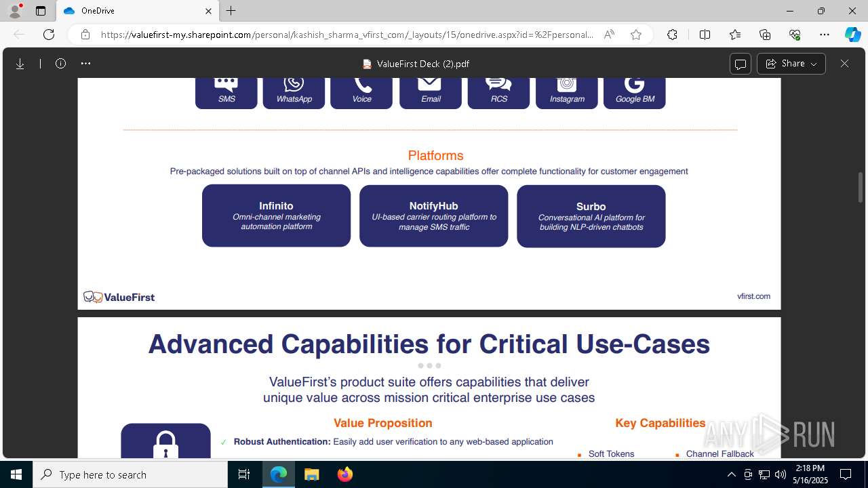Refresh the current page
The height and width of the screenshot is (488, 868).
(x=49, y=35)
